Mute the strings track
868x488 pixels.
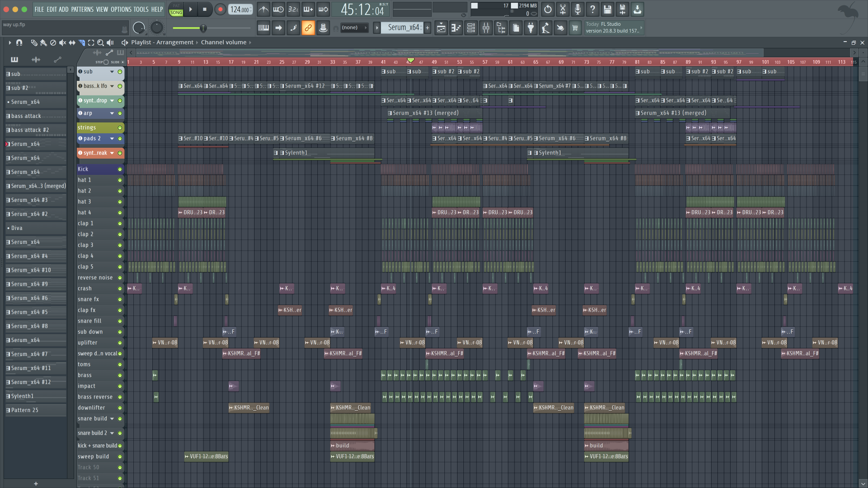(120, 128)
